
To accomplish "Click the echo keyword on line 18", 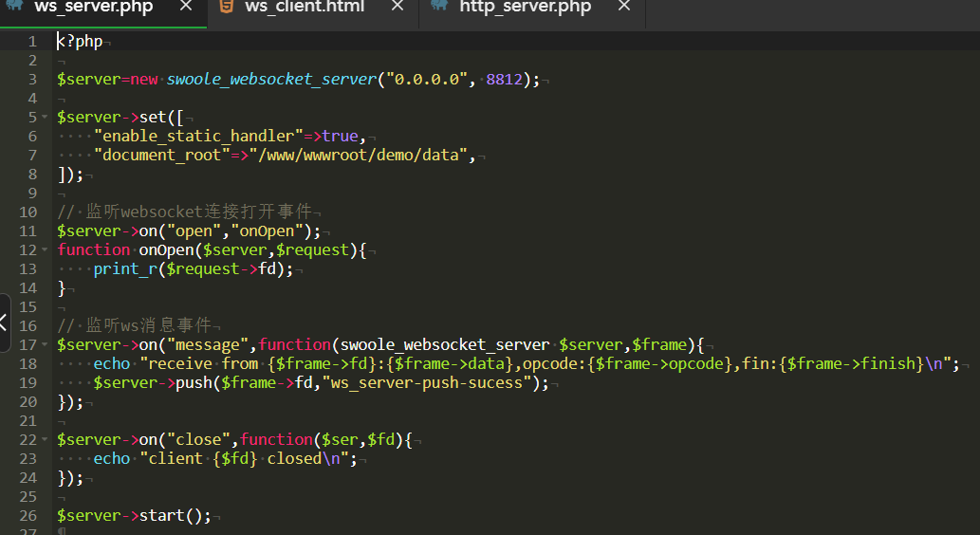I will tap(112, 363).
